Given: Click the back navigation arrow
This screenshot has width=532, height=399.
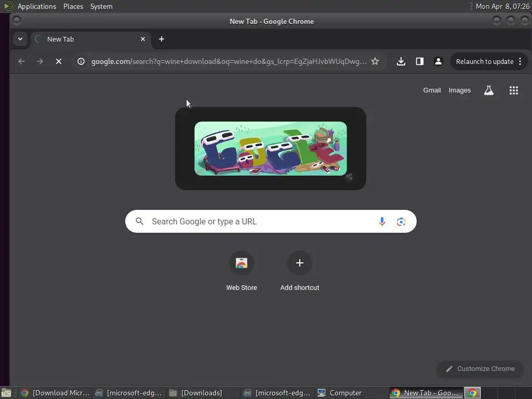Looking at the screenshot, I should click(x=21, y=61).
